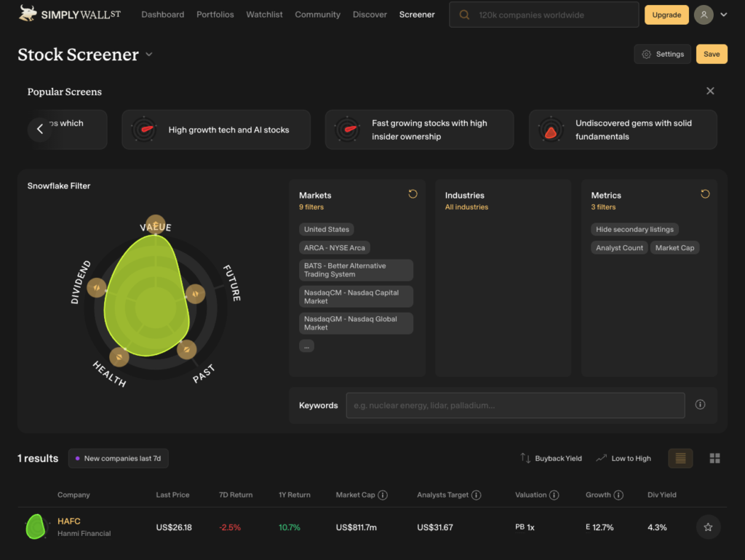
Task: Star the Hanmi Financial stock
Action: (x=706, y=527)
